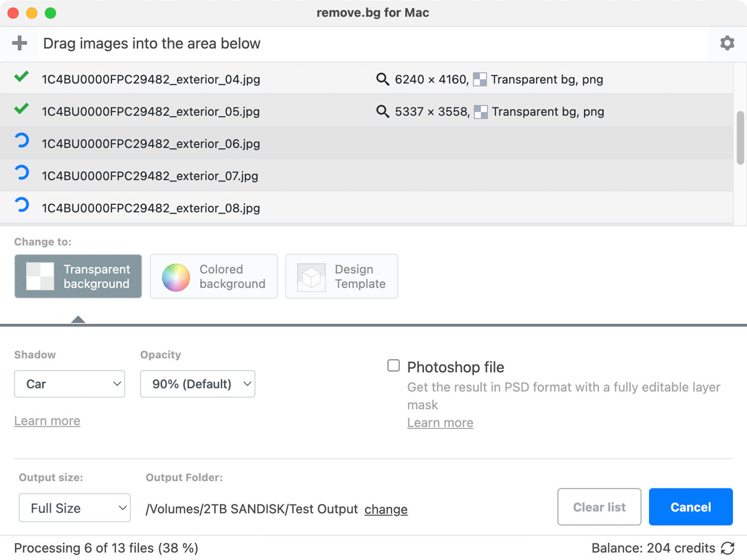
Task: Click the spinner icon next to exterior_06.jpg
Action: [21, 143]
